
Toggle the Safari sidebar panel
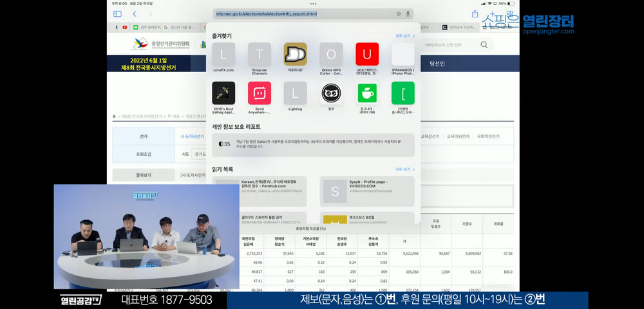coord(117,14)
